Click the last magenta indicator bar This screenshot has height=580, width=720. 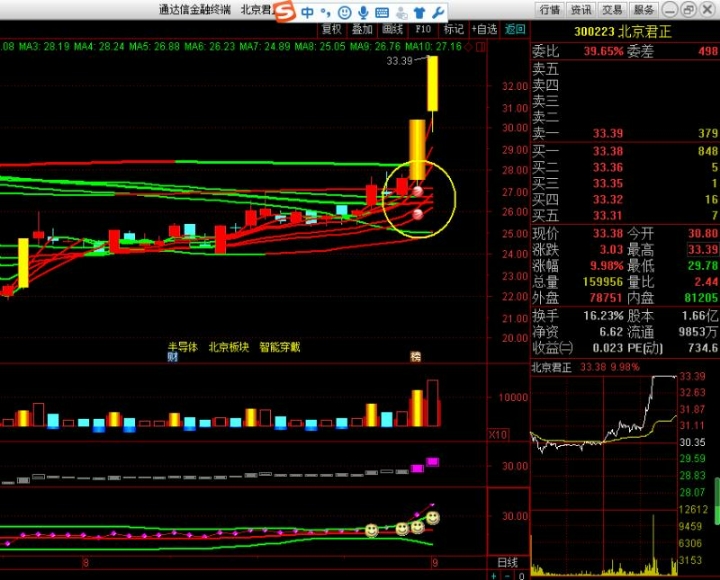click(x=433, y=462)
